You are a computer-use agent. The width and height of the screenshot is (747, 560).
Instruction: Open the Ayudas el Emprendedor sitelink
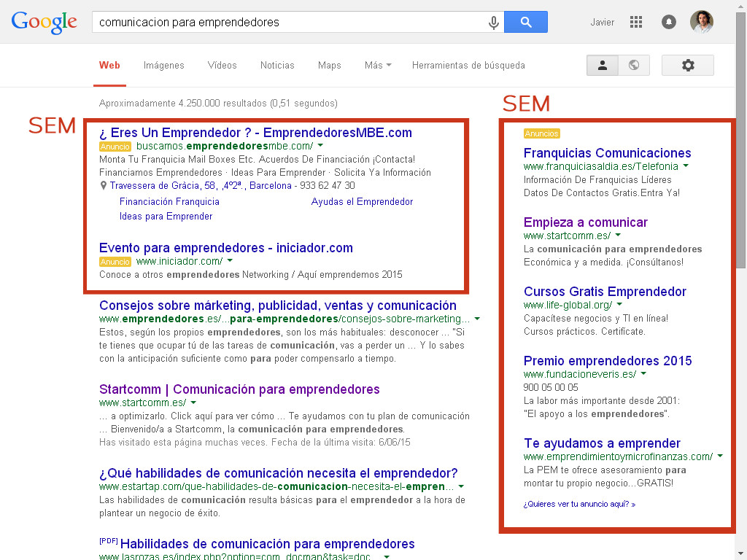pos(362,202)
